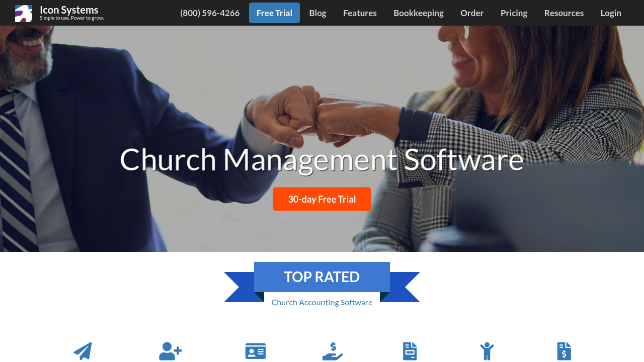Open the Bookkeeping menu item
This screenshot has width=644, height=362.
pyautogui.click(x=419, y=13)
